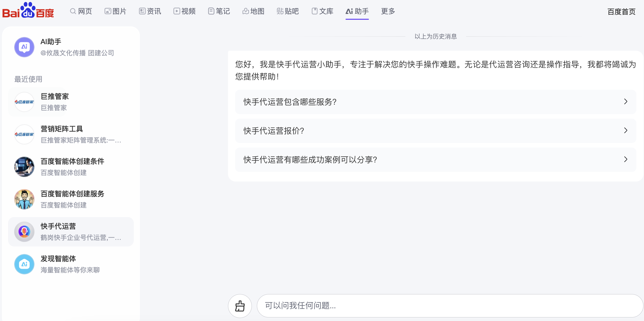Open the 更多 menu
The height and width of the screenshot is (321, 644).
(388, 11)
